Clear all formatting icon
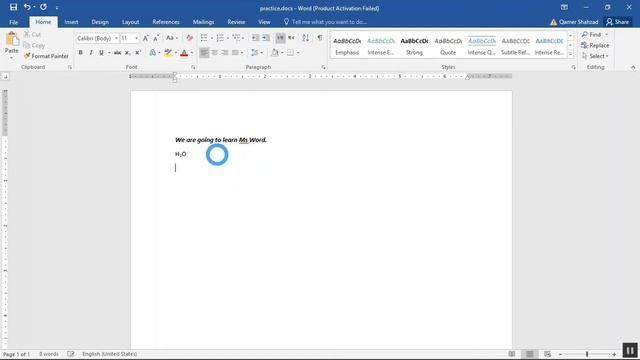Viewport: 640px width, 360px height. [189, 38]
